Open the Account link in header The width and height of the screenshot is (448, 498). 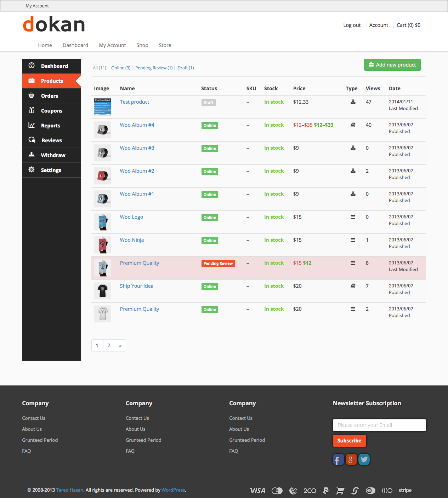click(x=379, y=25)
